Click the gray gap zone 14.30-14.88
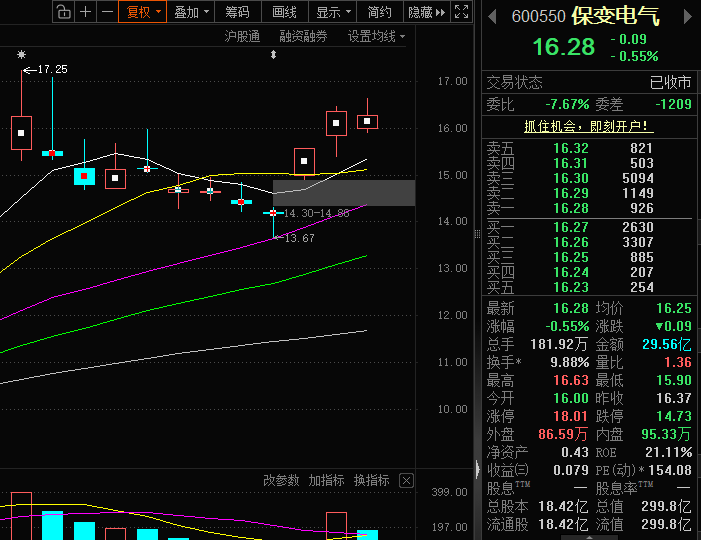Image resolution: width=701 pixels, height=540 pixels. pos(344,193)
